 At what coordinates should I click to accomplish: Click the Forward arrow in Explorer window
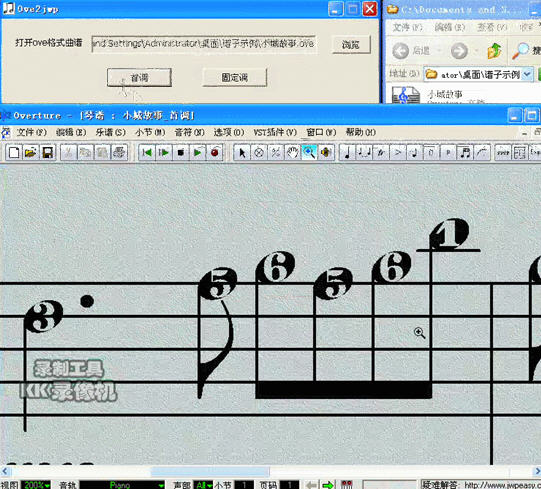click(x=459, y=51)
